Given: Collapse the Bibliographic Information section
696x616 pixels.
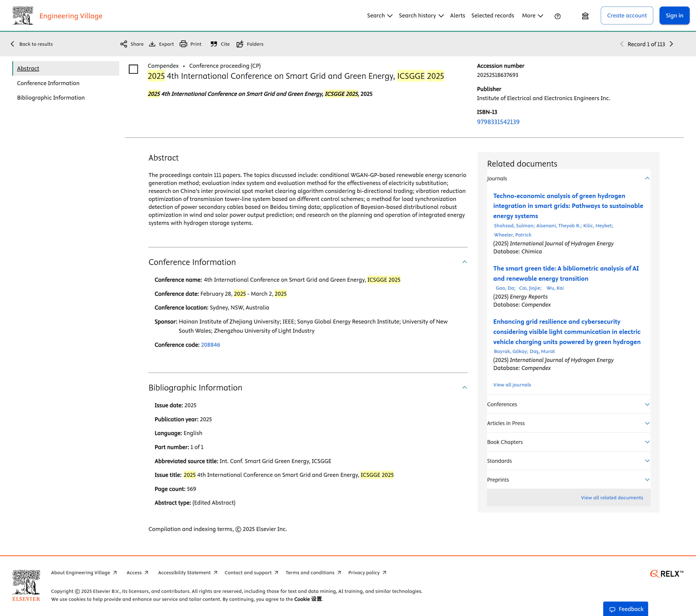Looking at the screenshot, I should (464, 387).
